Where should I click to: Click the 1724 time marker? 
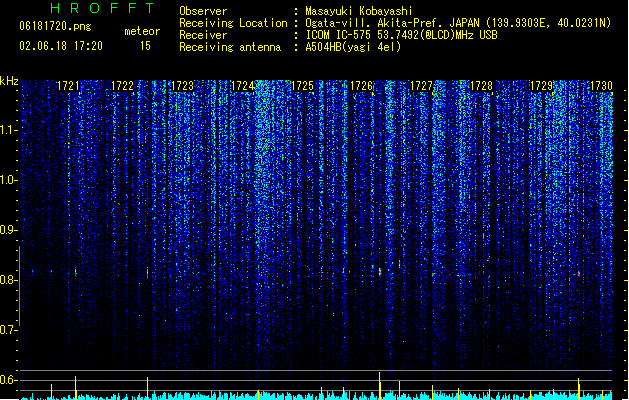coord(243,86)
